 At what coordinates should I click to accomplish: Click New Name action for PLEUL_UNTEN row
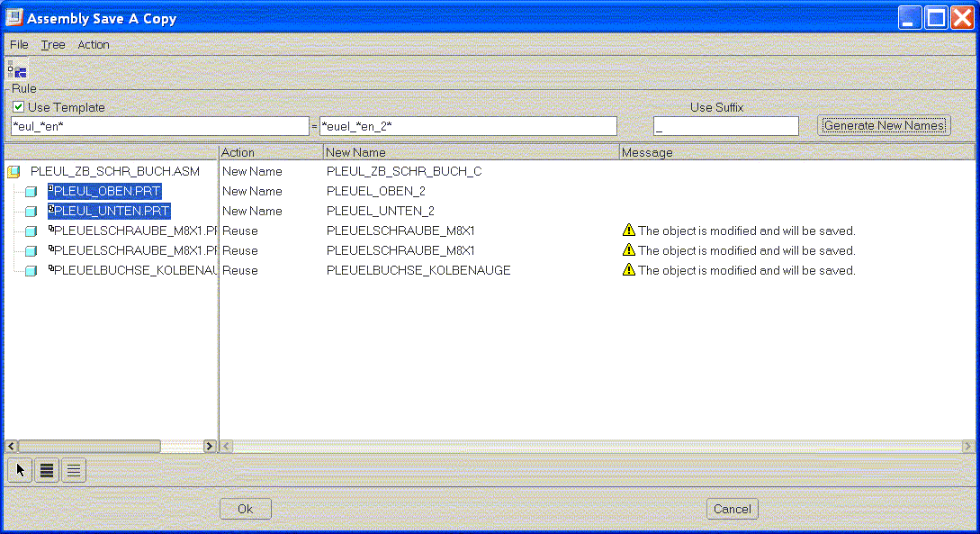point(252,212)
